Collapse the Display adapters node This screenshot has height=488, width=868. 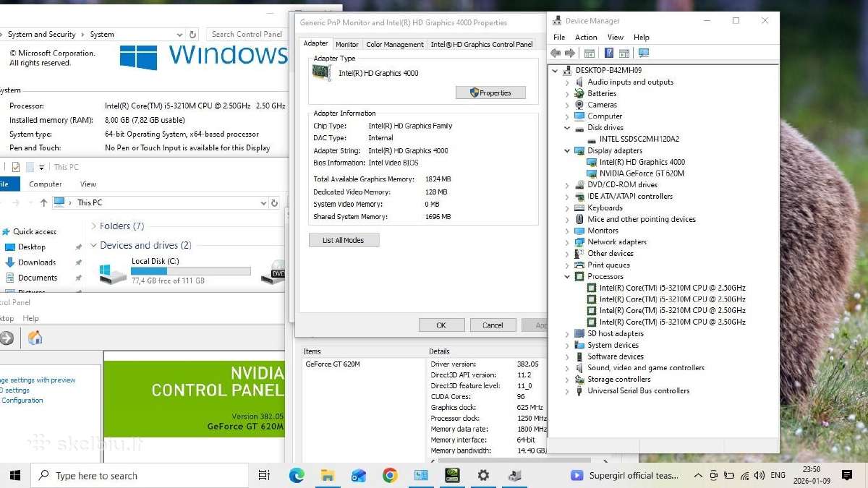(x=567, y=151)
